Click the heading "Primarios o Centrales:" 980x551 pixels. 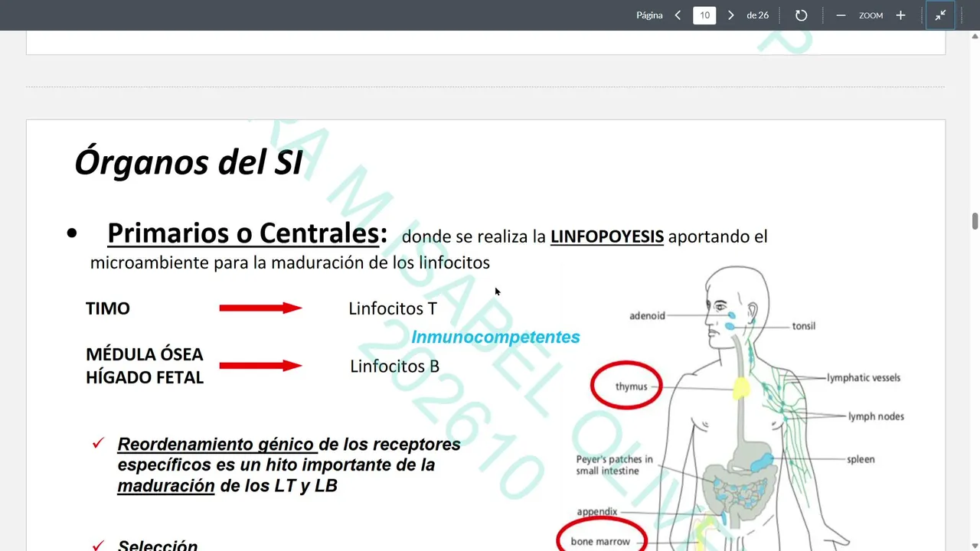247,233
